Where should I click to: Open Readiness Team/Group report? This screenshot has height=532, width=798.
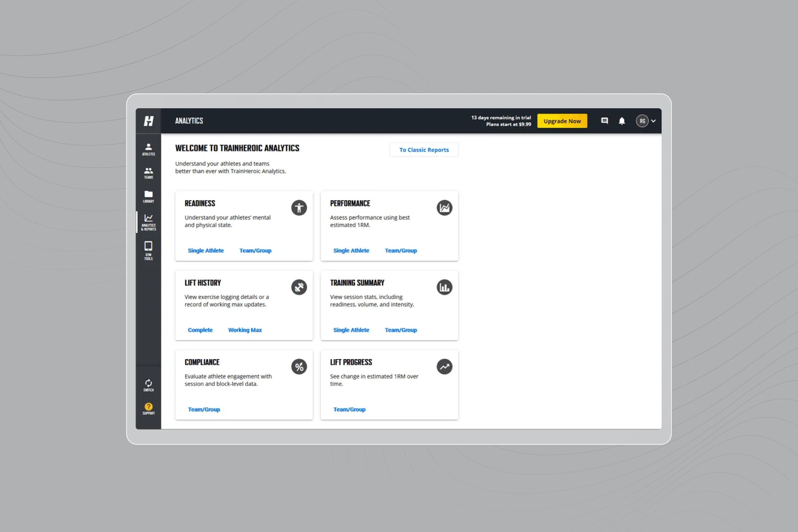(x=255, y=250)
